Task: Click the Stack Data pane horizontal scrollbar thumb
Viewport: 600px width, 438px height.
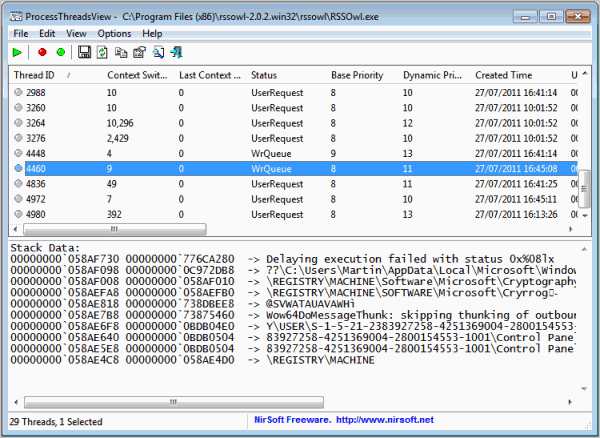Action: [x=173, y=402]
